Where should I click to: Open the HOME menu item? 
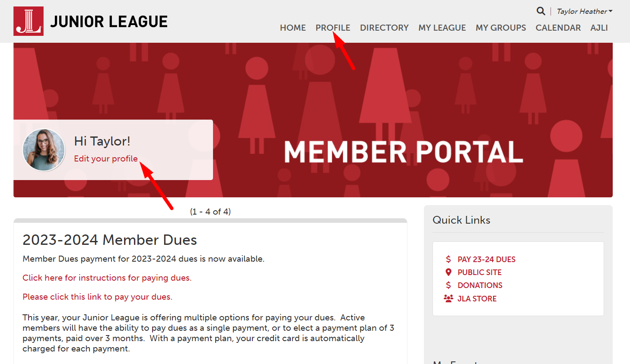(x=293, y=28)
